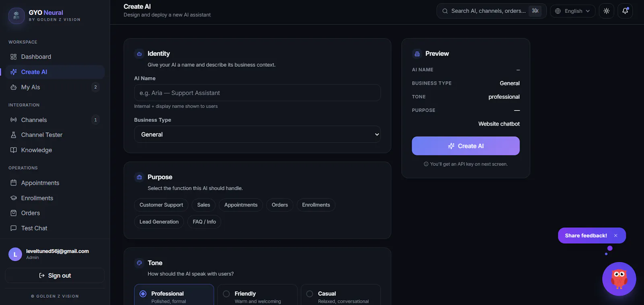Screen dimensions: 644x305
Task: Click the GYO Neural logo icon
Action: (x=17, y=16)
